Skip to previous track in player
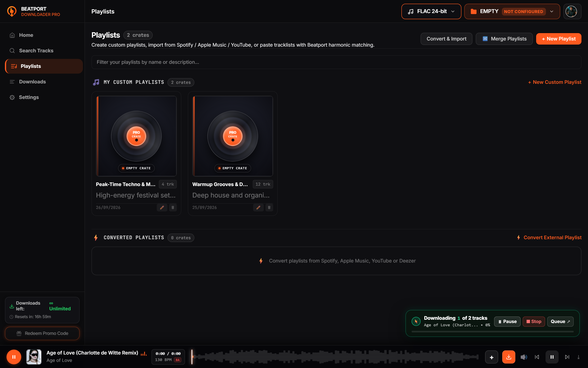The height and width of the screenshot is (368, 588). pyautogui.click(x=537, y=357)
